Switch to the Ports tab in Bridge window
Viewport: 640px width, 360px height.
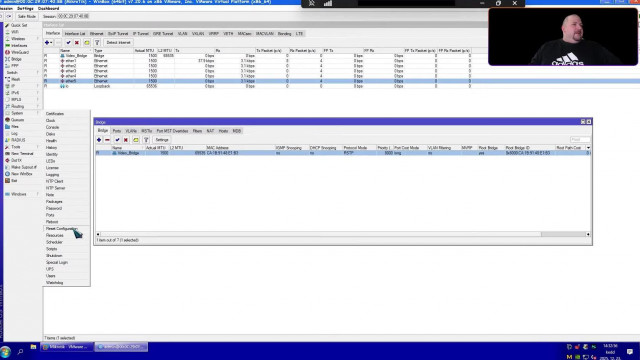tap(117, 131)
